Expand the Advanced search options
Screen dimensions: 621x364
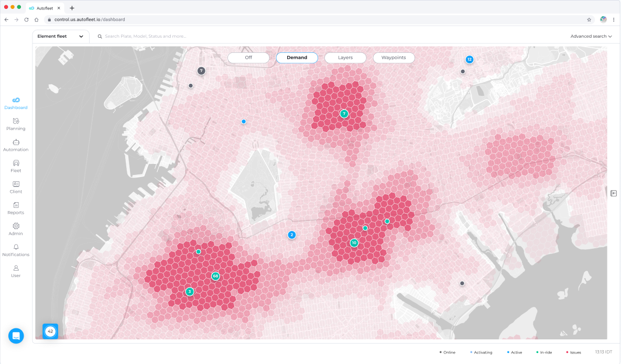pos(591,36)
